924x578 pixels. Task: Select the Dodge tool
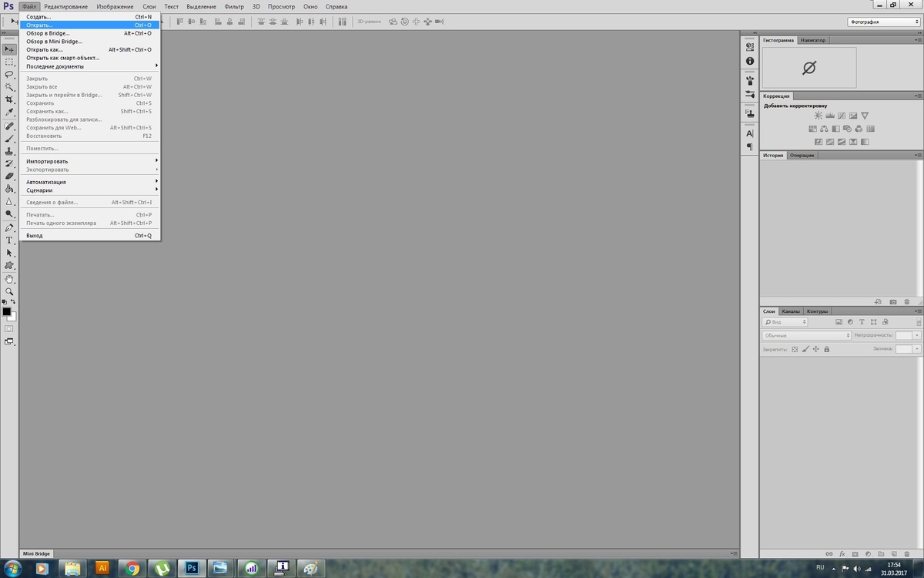9,214
